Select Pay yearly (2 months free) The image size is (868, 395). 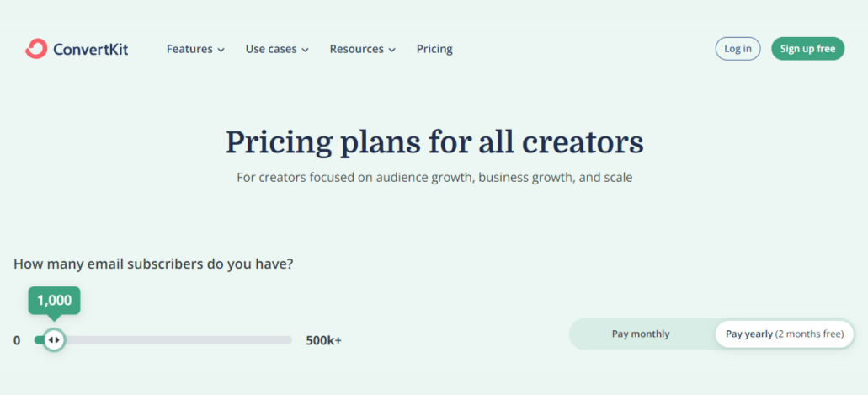[785, 334]
